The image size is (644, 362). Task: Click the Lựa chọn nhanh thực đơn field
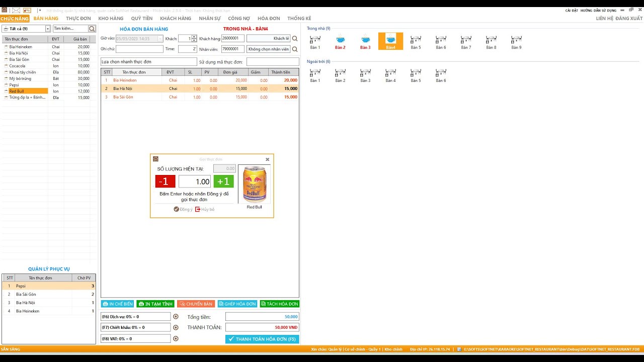148,62
